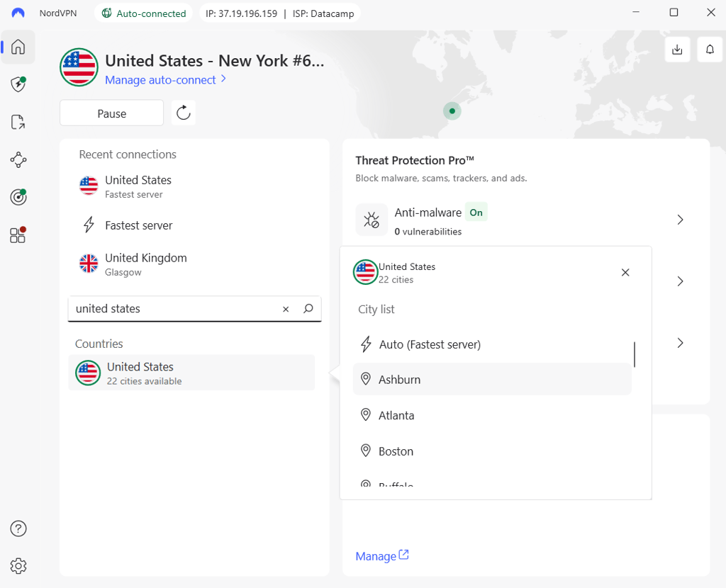
Task: Select United States in Countries results
Action: 191,373
